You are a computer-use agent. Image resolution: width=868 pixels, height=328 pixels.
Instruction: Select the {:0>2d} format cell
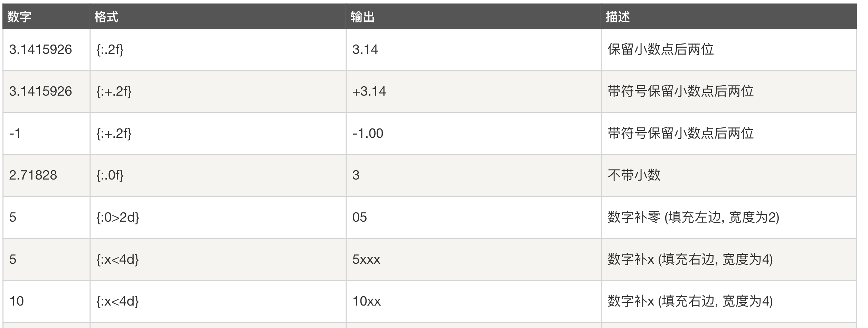[118, 218]
